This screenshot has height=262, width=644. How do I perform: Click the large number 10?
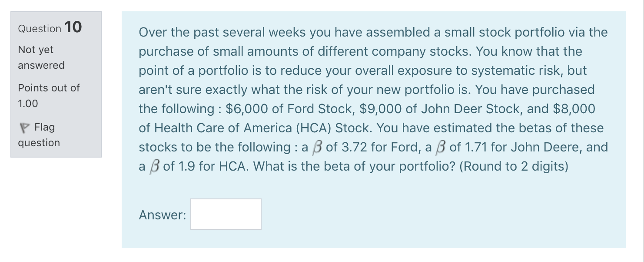coord(73,27)
